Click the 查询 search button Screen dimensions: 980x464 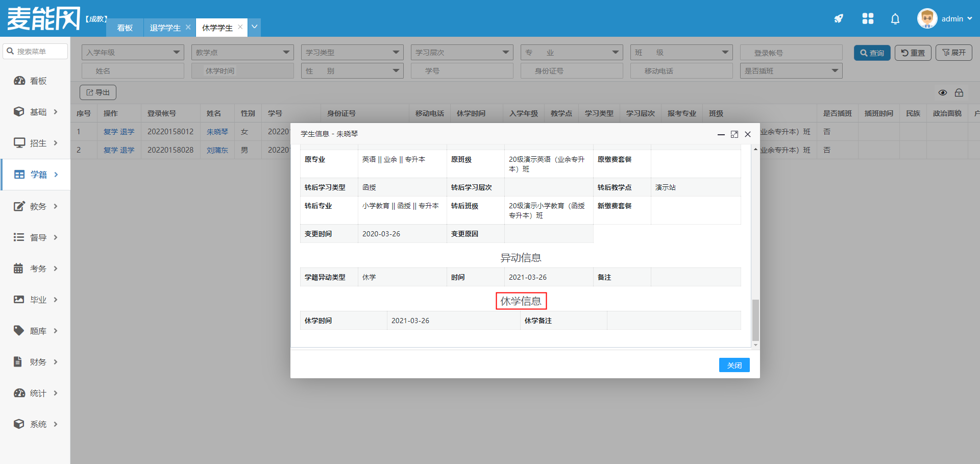tap(872, 53)
